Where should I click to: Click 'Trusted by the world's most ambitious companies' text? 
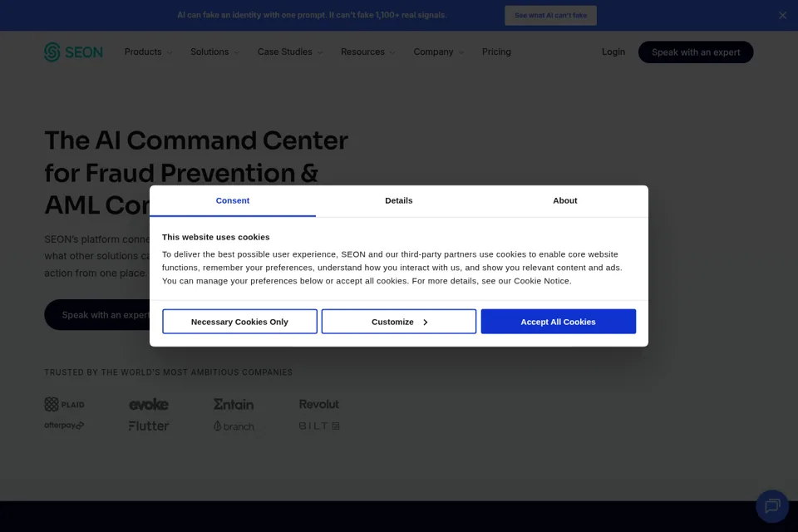pyautogui.click(x=169, y=372)
